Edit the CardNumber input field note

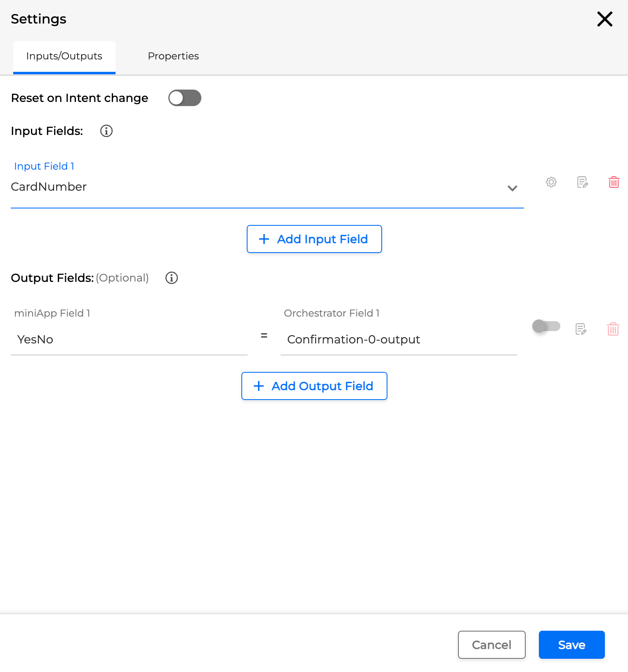(x=582, y=182)
